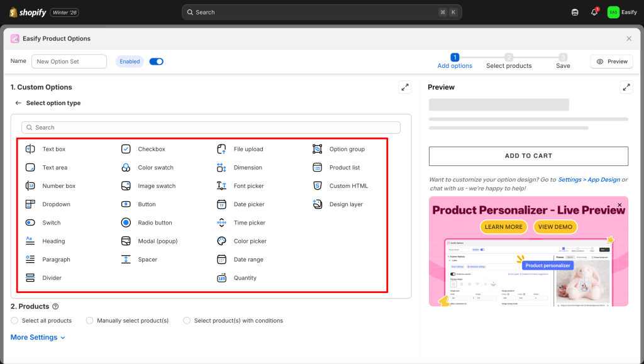Select the Design layer icon

pyautogui.click(x=318, y=204)
